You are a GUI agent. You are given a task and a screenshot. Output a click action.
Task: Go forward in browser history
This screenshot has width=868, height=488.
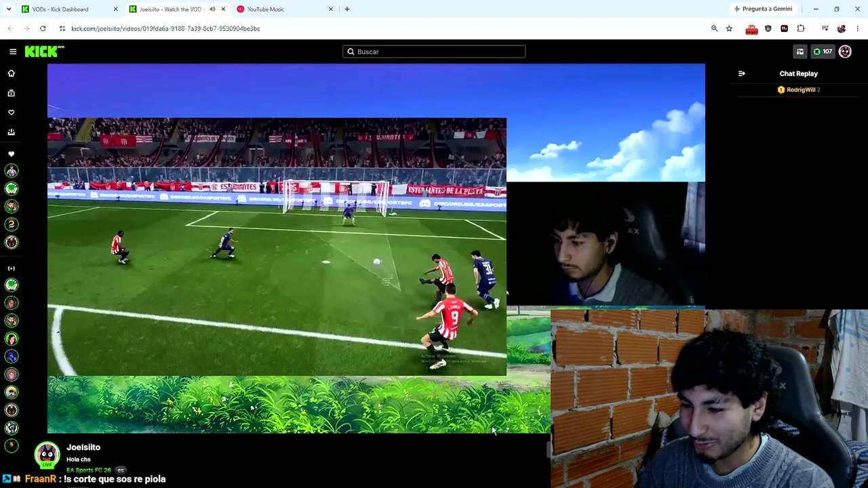coord(26,28)
